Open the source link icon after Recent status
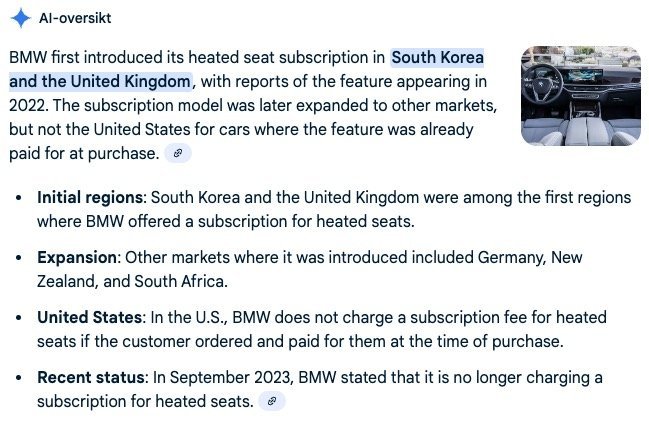The height and width of the screenshot is (444, 649). click(272, 401)
